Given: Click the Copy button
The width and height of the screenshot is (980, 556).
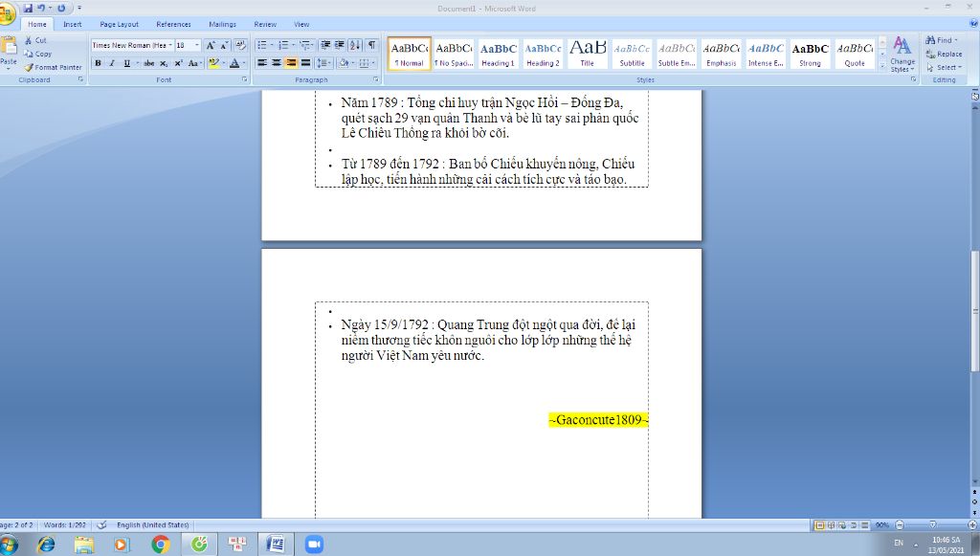Looking at the screenshot, I should (37, 54).
